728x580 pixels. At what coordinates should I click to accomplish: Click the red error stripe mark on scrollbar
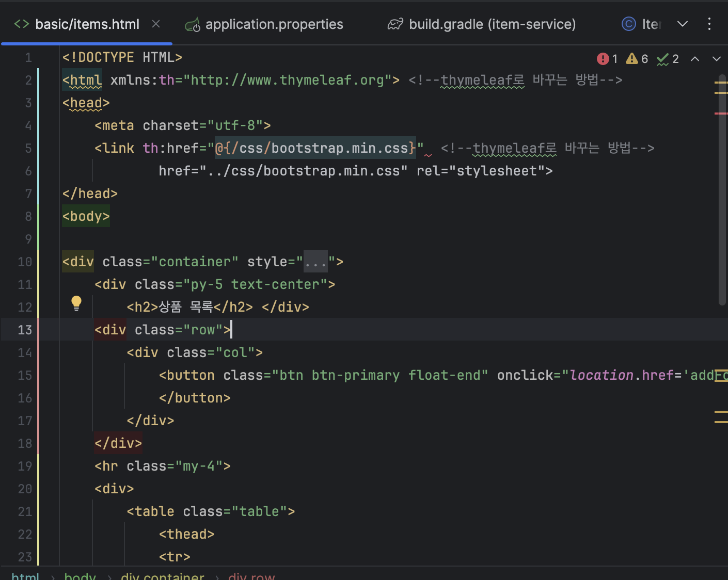point(721,113)
